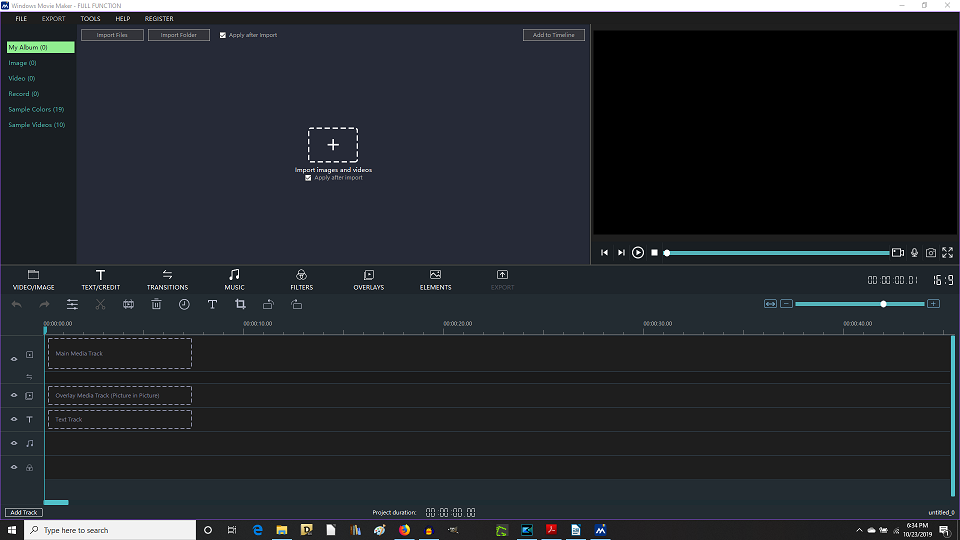Click the timeline zoom slider handle

tap(883, 304)
